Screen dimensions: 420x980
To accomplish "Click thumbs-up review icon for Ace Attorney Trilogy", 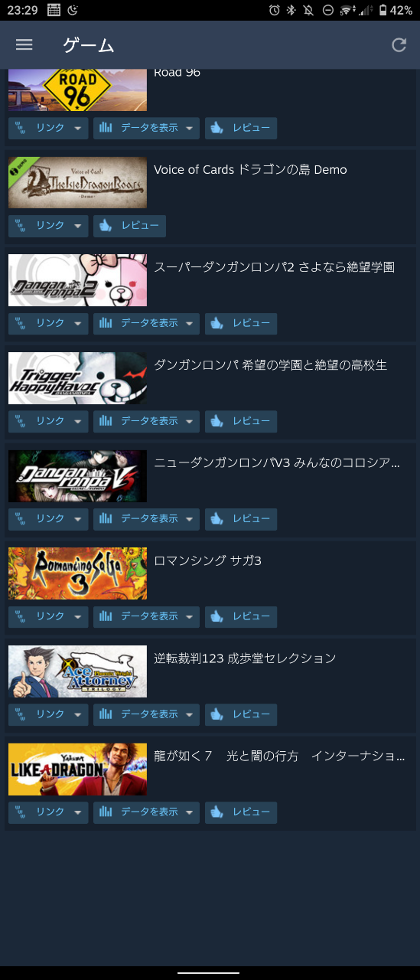I will pos(217,714).
